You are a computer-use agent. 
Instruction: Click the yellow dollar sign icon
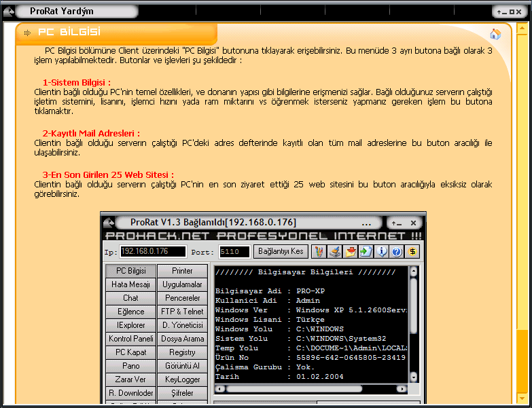(412, 252)
